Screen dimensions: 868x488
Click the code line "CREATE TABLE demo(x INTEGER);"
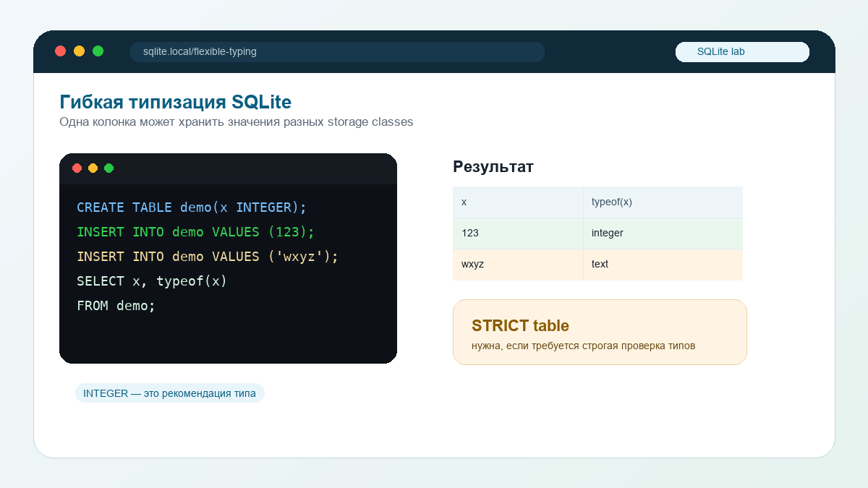(x=192, y=207)
